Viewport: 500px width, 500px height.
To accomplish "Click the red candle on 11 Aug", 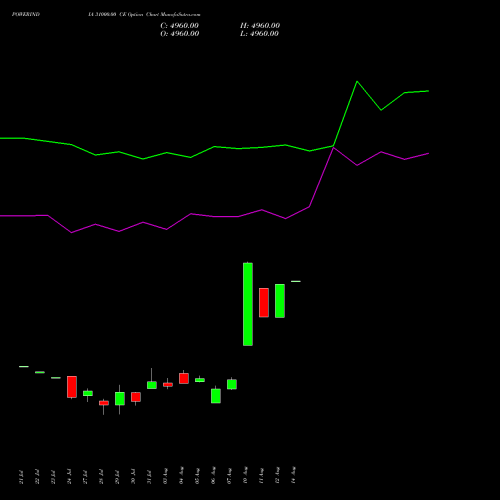I will tap(264, 303).
